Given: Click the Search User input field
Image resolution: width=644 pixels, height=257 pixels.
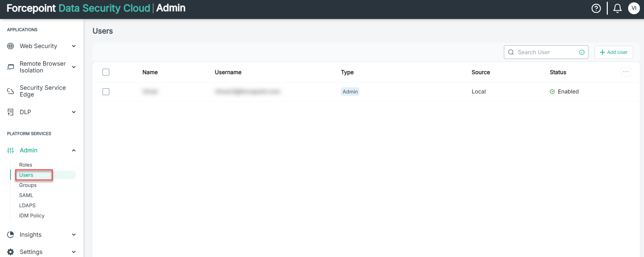Looking at the screenshot, I should (546, 52).
